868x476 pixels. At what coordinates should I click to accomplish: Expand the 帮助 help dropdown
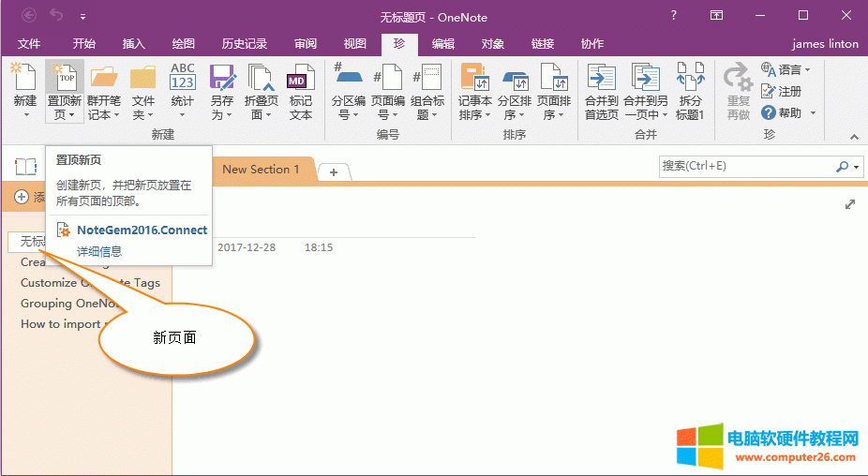(x=813, y=113)
